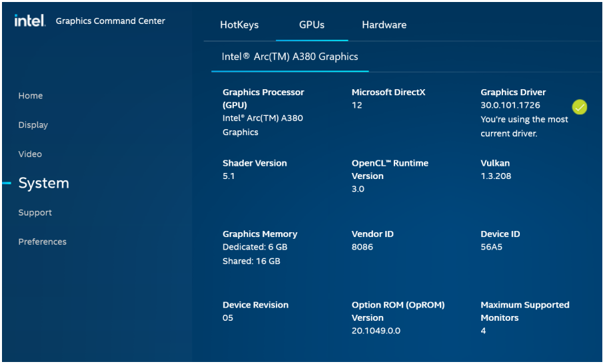Open the Display section
Image resolution: width=605 pixels, height=364 pixels.
coord(33,125)
